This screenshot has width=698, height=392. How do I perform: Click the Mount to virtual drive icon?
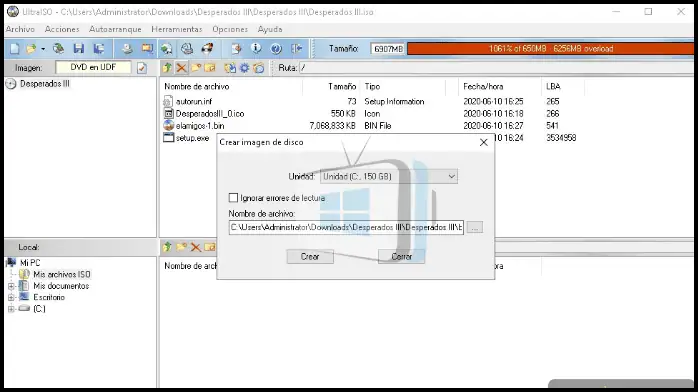click(x=187, y=48)
